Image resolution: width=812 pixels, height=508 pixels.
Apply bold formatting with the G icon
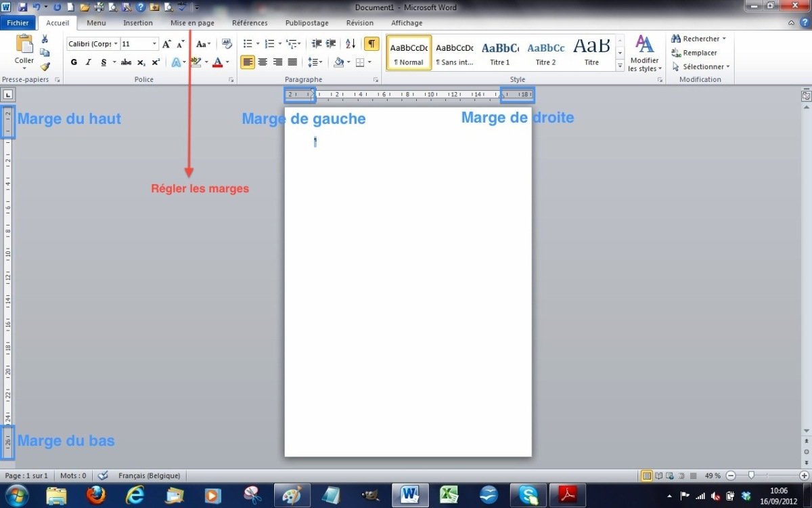[74, 62]
